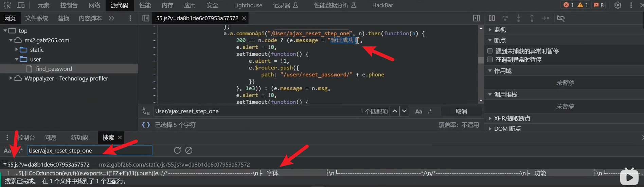The height and width of the screenshot is (187, 644).
Task: Click the inspect element picker icon
Action: [7, 5]
